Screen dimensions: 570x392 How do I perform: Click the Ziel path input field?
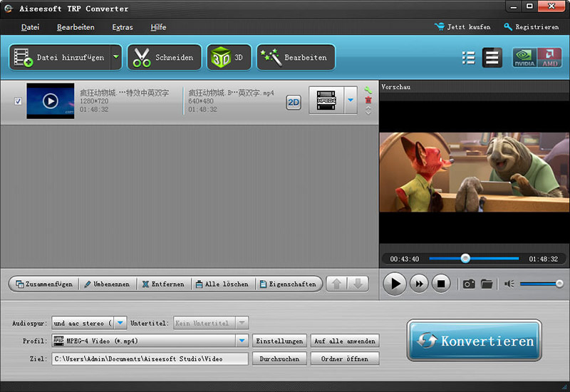coord(150,359)
